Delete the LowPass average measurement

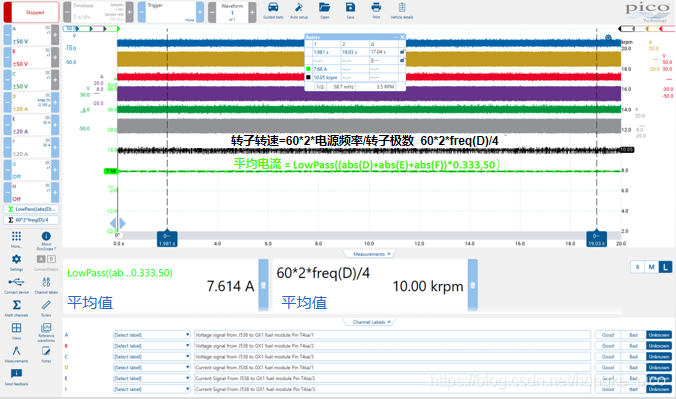click(263, 285)
